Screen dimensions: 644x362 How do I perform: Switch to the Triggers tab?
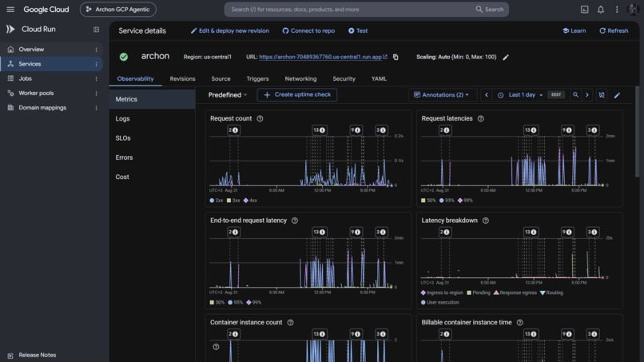point(257,79)
